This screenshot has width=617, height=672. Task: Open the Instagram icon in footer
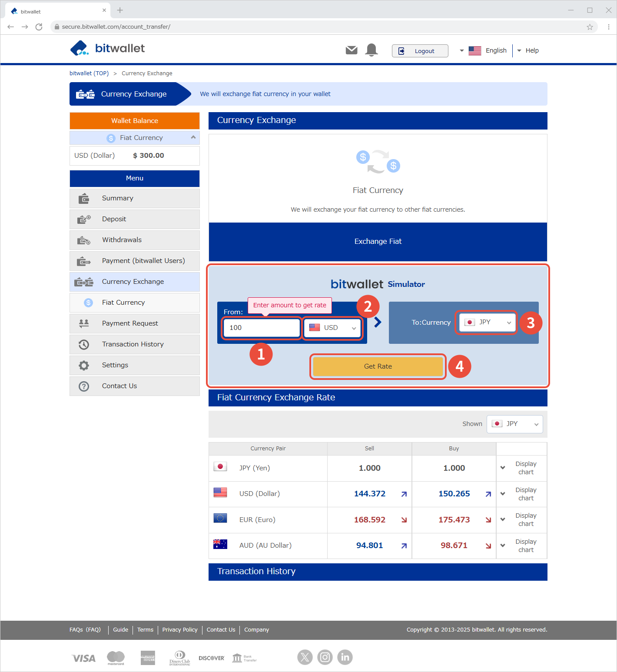coord(325,657)
